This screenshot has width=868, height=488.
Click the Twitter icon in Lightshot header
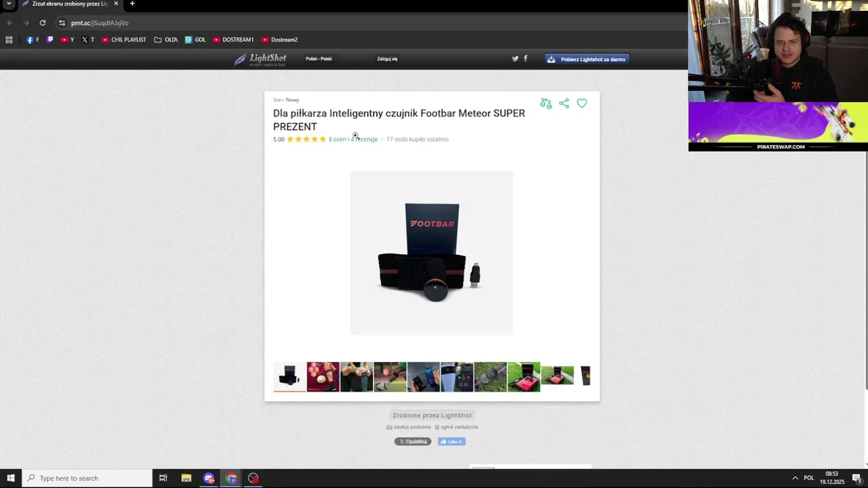[x=515, y=59]
